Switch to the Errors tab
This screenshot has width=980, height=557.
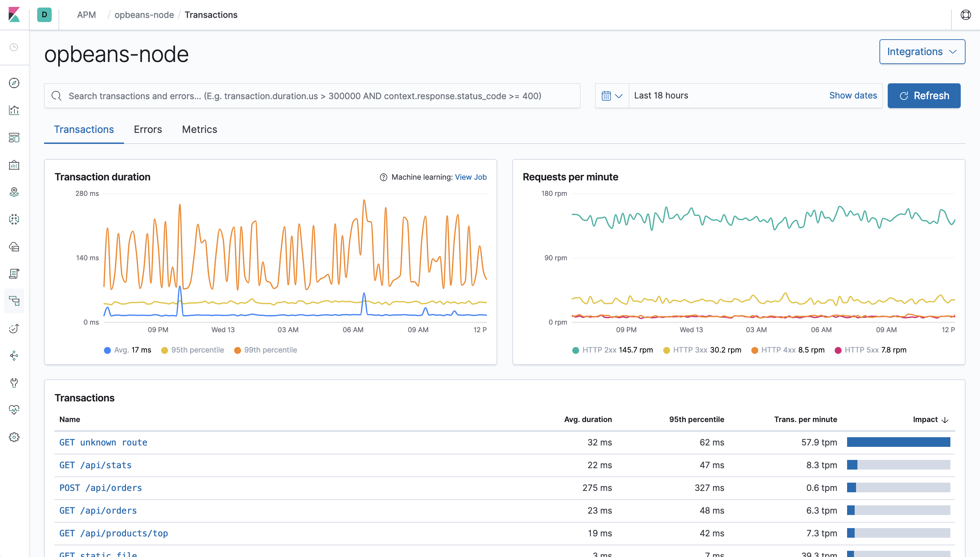(148, 129)
